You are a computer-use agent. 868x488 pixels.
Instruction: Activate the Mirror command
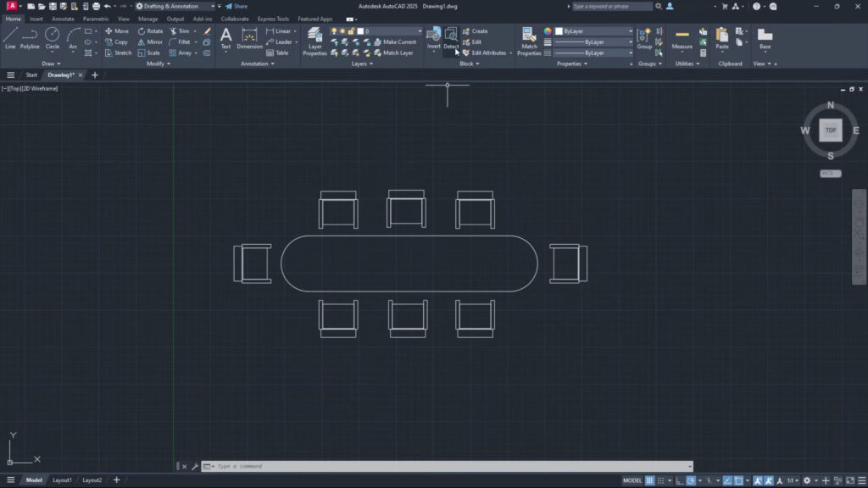[150, 42]
